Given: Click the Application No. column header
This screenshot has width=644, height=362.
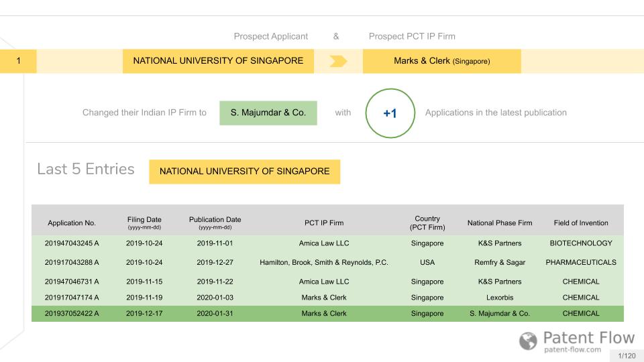Looking at the screenshot, I should coord(72,223).
